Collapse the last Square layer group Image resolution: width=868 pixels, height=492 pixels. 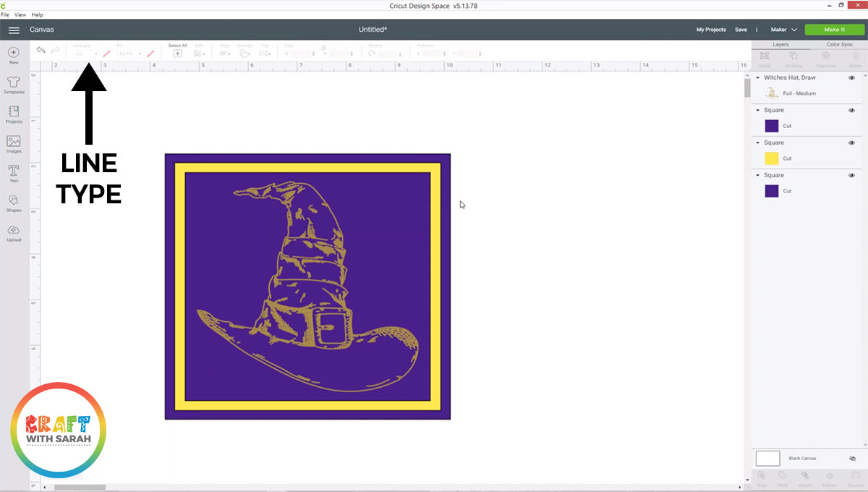coord(757,175)
